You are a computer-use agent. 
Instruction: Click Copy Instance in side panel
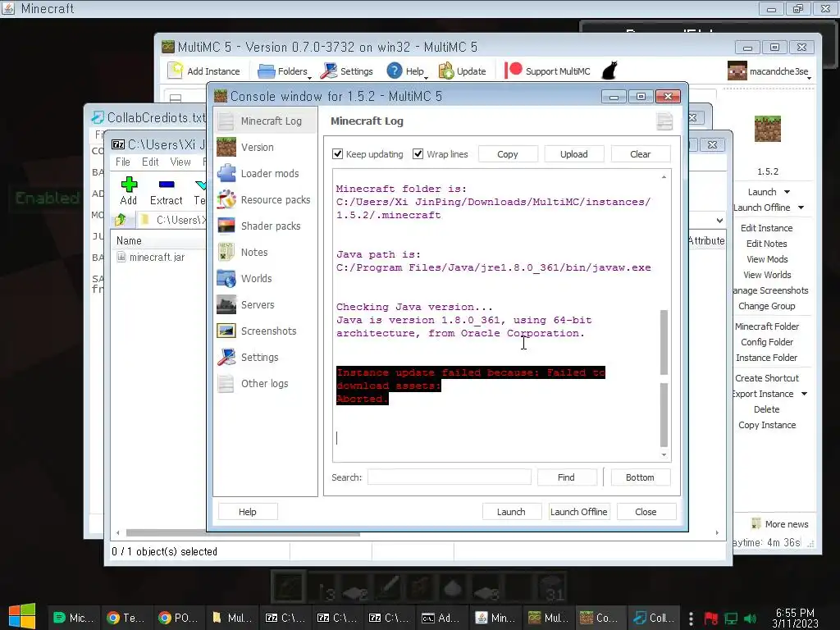tap(767, 425)
